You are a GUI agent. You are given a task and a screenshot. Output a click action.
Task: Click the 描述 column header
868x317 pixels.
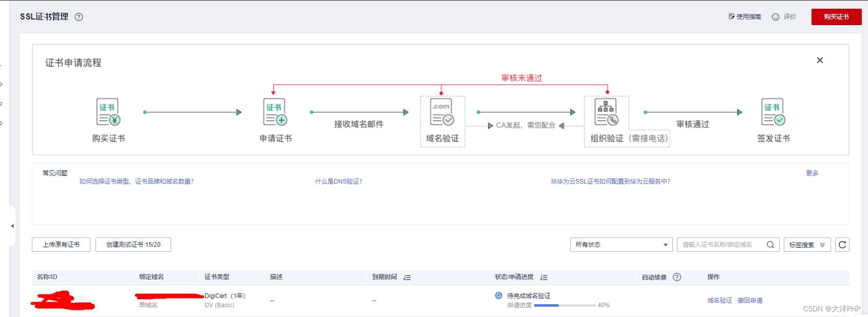[x=276, y=277]
